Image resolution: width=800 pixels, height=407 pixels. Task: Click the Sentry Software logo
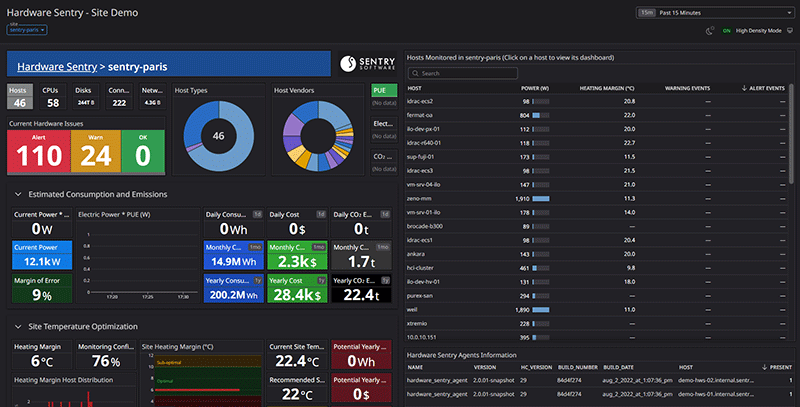367,64
